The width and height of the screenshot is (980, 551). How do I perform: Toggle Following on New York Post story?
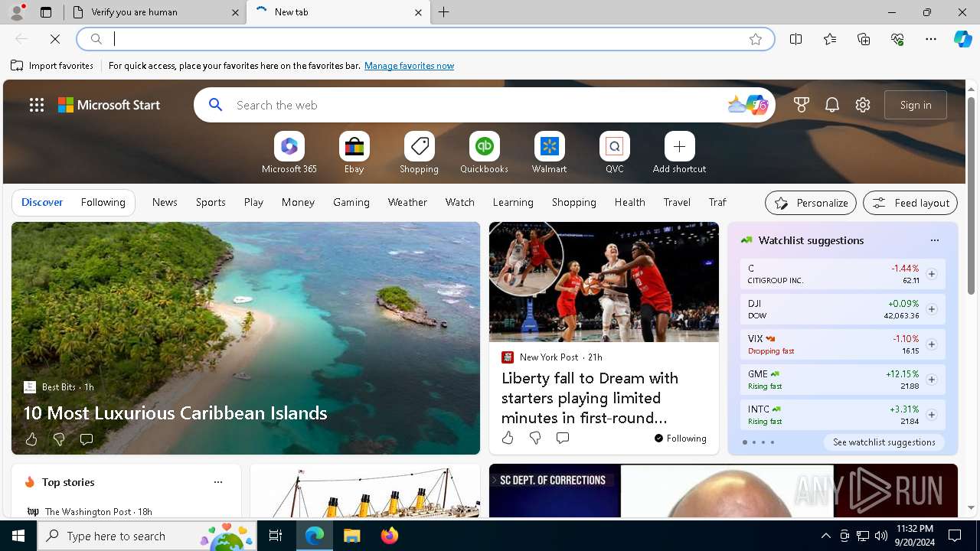680,439
